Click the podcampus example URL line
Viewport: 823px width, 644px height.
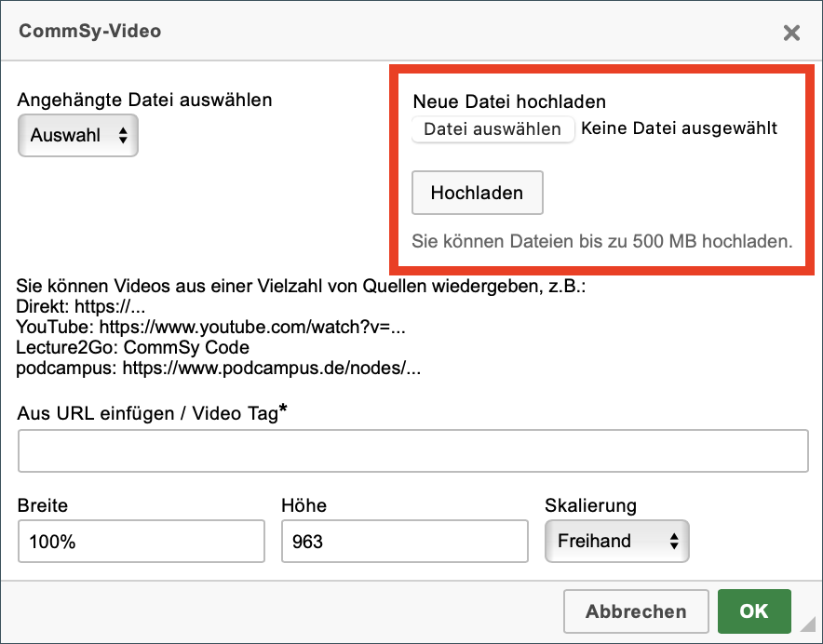click(219, 368)
